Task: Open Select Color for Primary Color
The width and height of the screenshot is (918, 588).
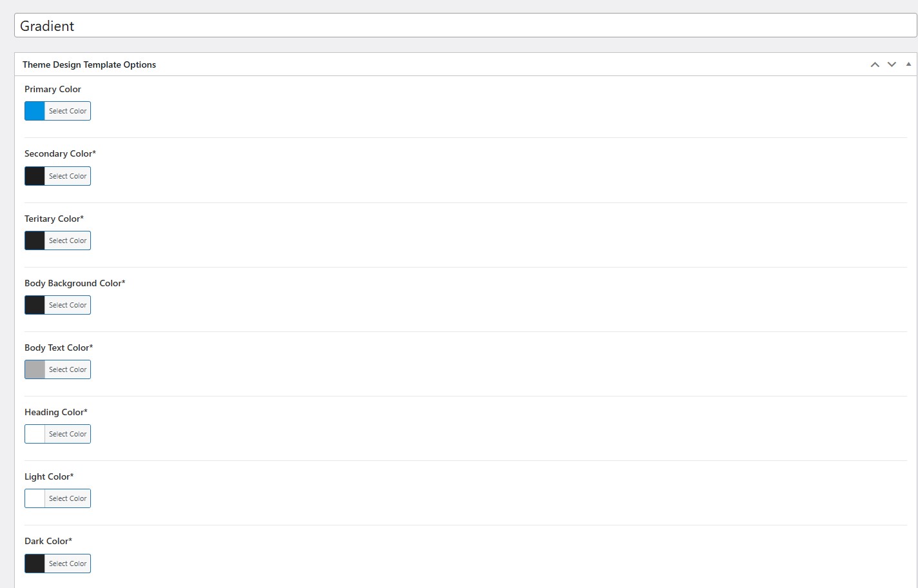Action: click(x=68, y=111)
